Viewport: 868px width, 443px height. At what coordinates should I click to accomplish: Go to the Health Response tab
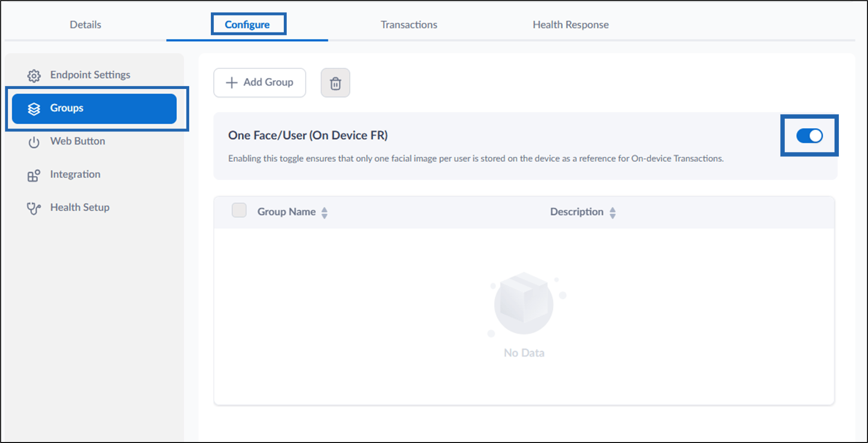pos(571,24)
